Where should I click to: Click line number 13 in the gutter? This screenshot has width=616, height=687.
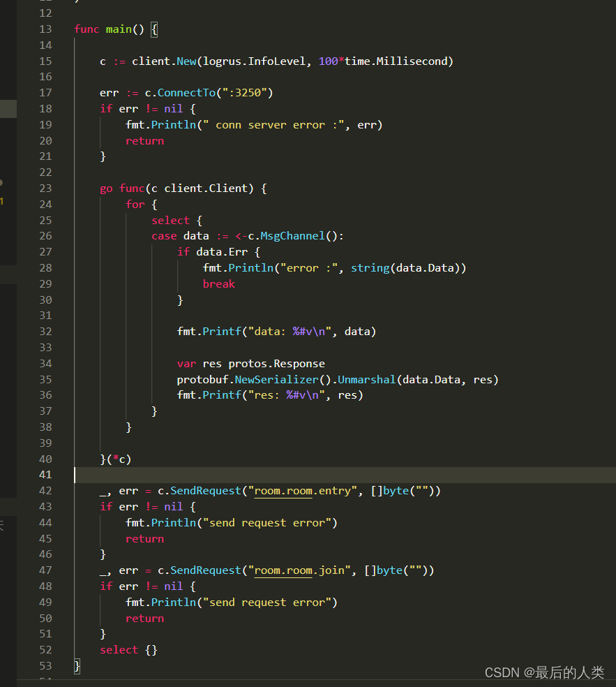(x=45, y=29)
